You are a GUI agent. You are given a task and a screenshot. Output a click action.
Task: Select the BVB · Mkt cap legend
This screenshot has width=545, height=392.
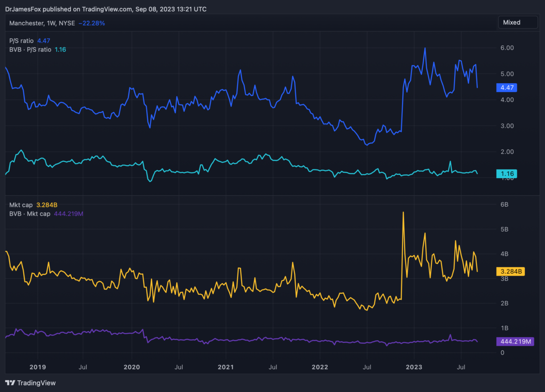[30, 213]
